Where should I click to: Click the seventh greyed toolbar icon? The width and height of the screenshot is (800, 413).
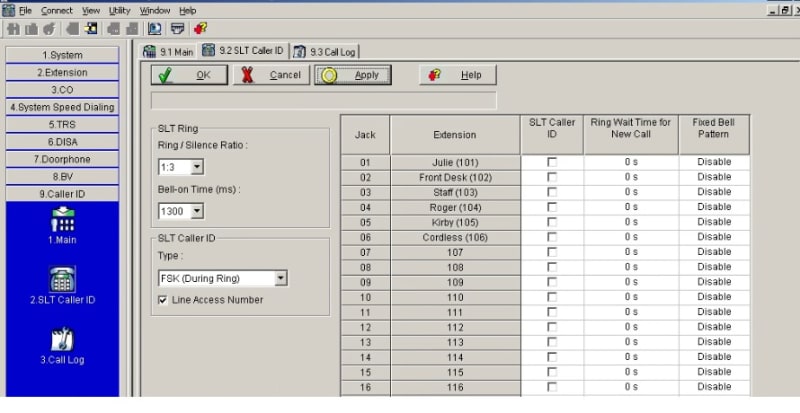point(132,29)
